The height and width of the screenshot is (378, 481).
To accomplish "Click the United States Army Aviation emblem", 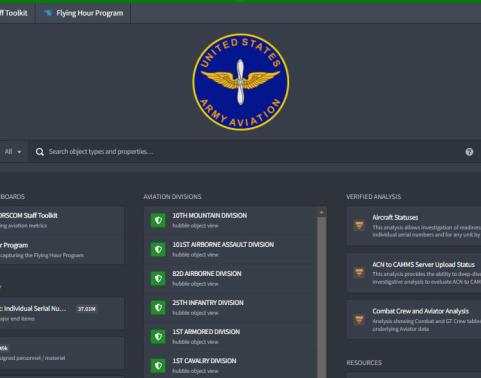I will 241,82.
